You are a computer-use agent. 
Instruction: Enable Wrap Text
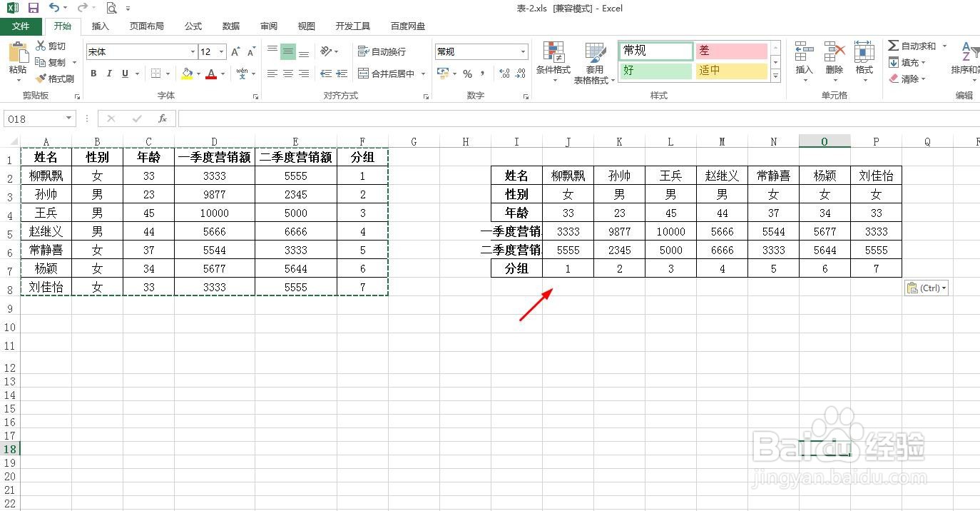coord(382,51)
